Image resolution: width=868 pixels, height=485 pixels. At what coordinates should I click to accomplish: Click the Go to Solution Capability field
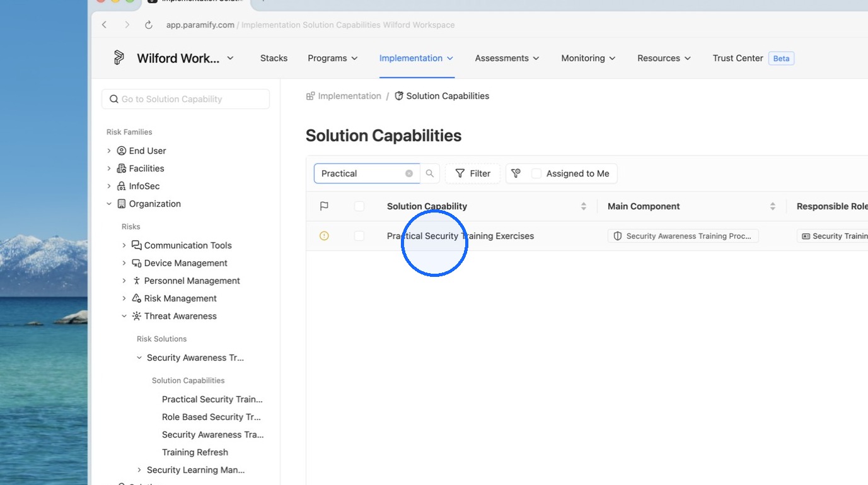click(x=185, y=99)
